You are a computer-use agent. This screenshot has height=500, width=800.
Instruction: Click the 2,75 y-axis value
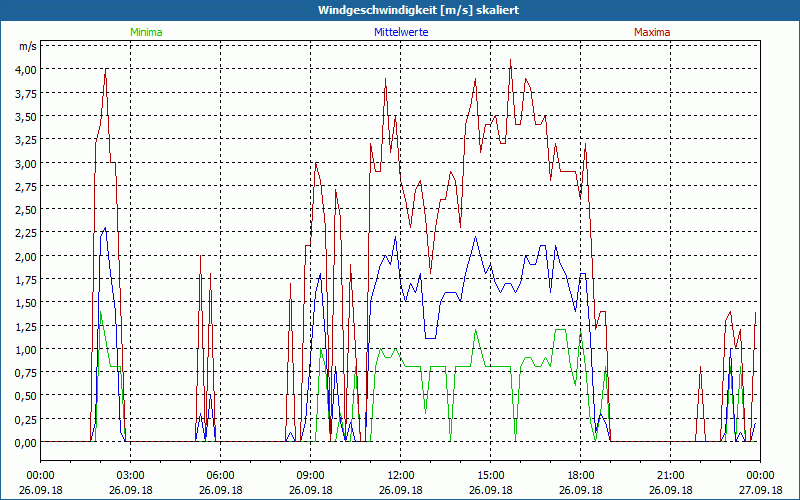[x=26, y=186]
